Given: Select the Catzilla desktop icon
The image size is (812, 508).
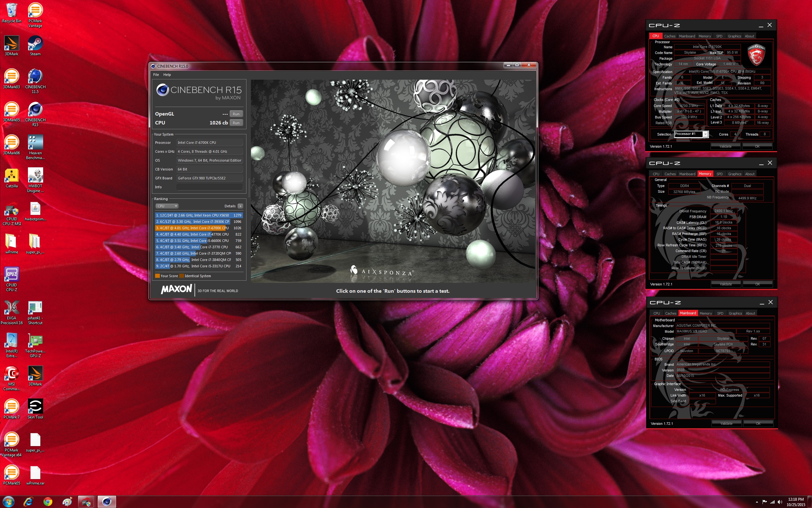Looking at the screenshot, I should pyautogui.click(x=11, y=178).
